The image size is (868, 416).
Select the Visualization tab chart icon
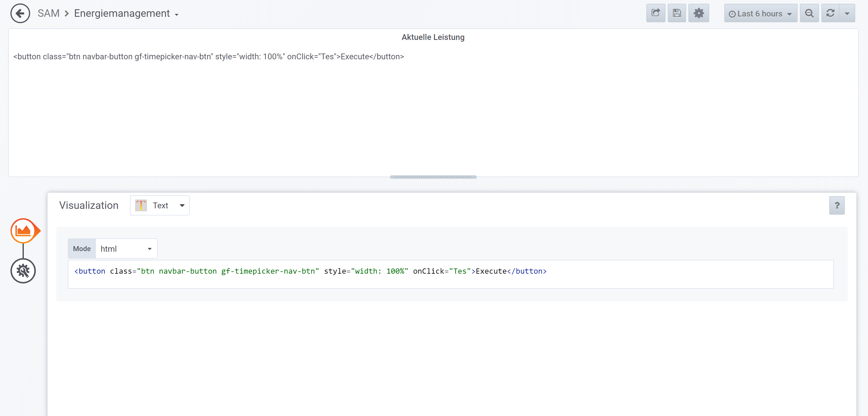coord(23,231)
